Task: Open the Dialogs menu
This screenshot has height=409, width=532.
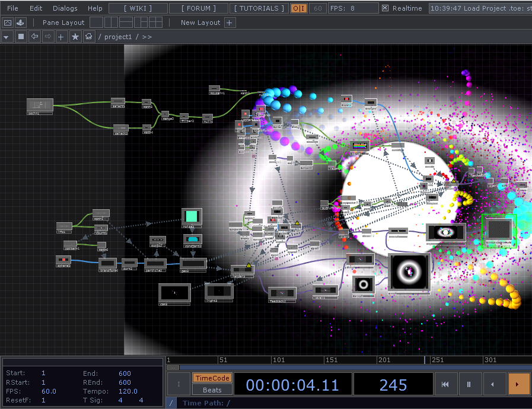Action: point(65,8)
